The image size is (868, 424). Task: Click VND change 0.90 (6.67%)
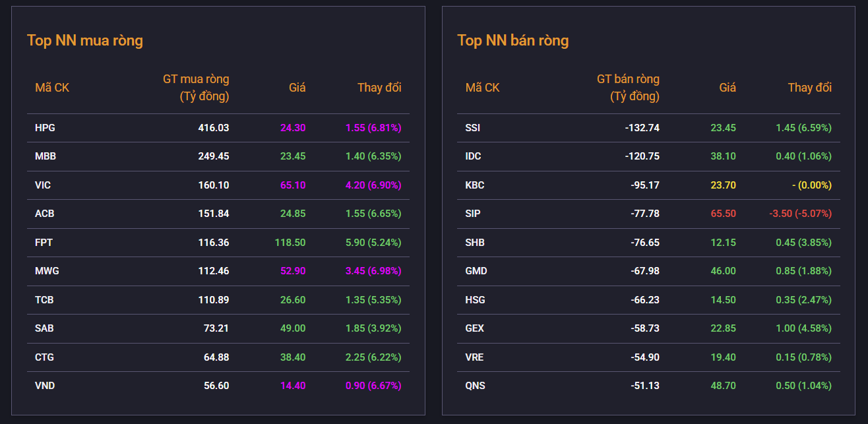tap(373, 386)
